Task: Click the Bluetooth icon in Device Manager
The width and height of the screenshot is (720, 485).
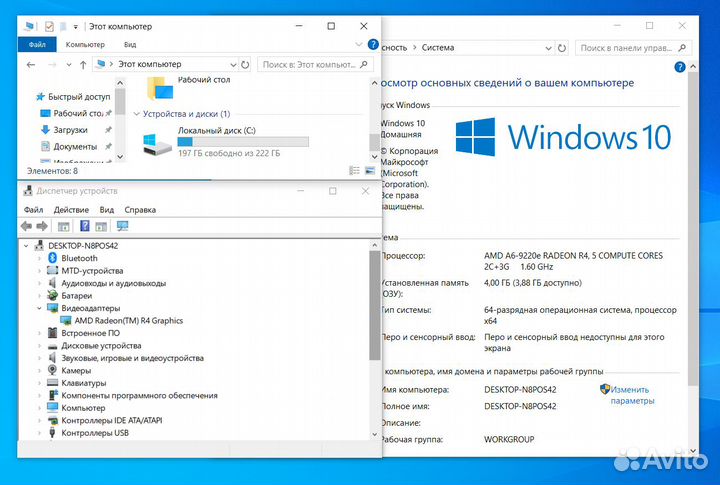Action: tap(52, 258)
